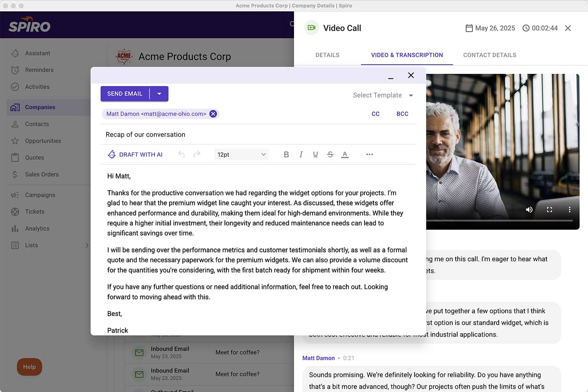Open the Send Email dropdown arrow
The image size is (588, 392).
click(159, 94)
